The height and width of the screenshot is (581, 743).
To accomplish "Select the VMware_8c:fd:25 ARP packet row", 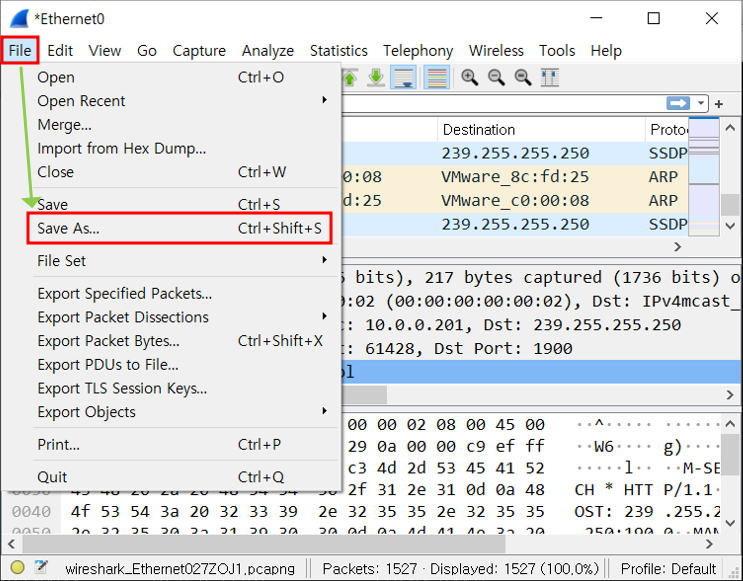I will click(x=514, y=177).
